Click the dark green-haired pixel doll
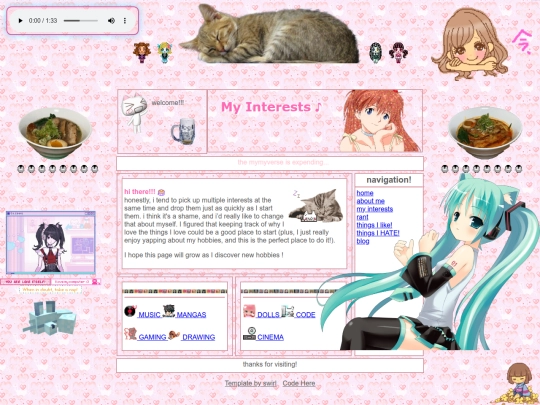 [x=375, y=52]
